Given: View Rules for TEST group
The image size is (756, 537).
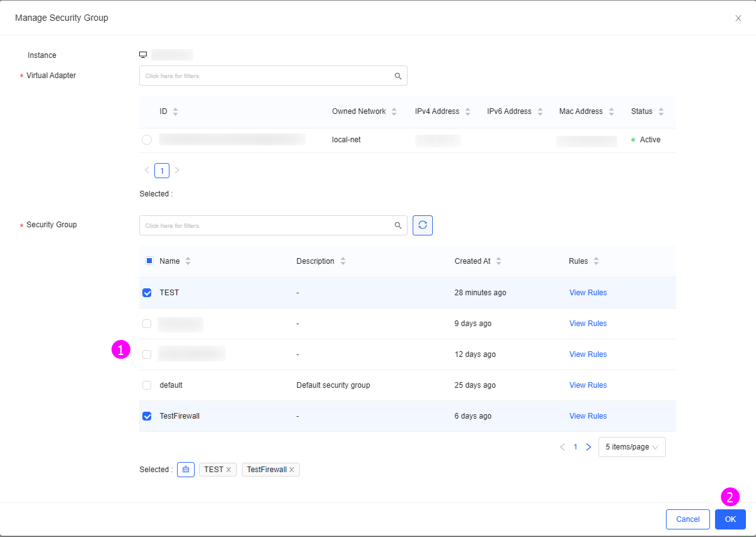Looking at the screenshot, I should click(x=588, y=293).
